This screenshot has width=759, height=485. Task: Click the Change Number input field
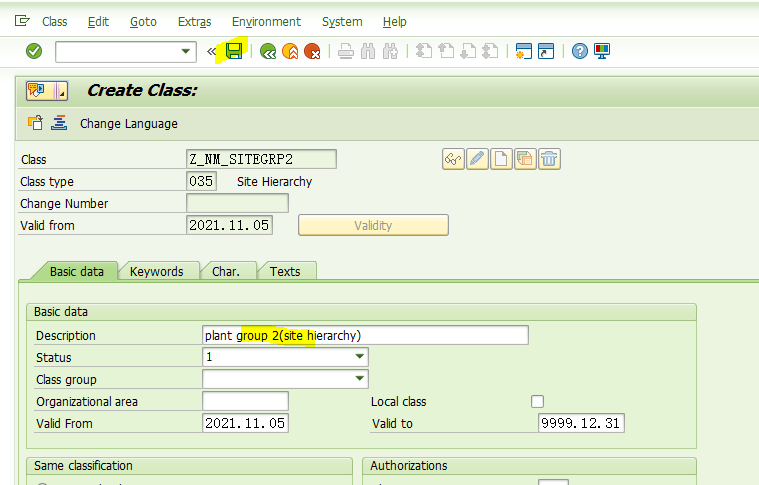[237, 203]
